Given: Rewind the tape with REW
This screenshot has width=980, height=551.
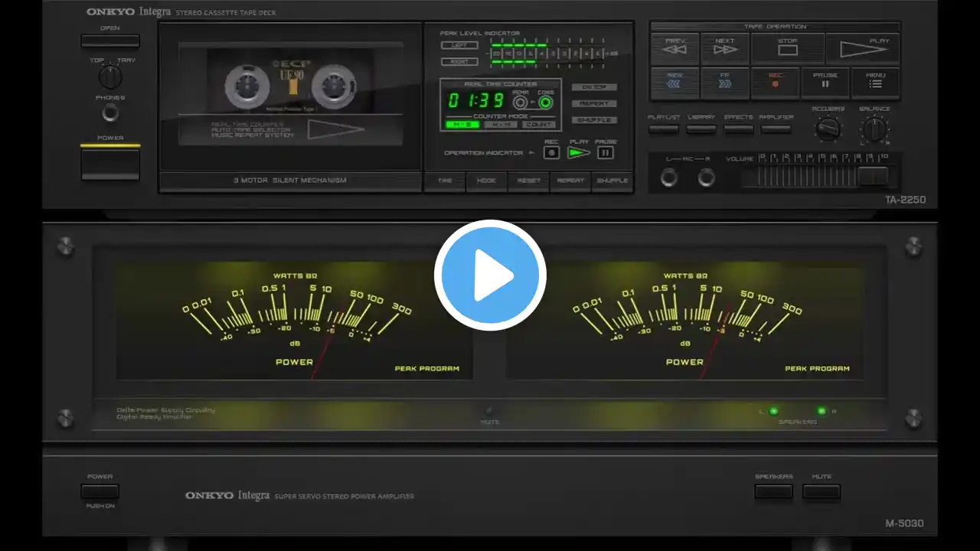Looking at the screenshot, I should click(x=675, y=83).
